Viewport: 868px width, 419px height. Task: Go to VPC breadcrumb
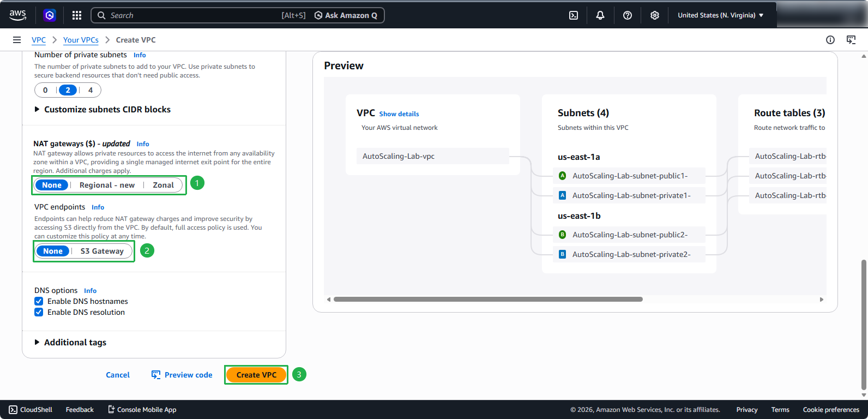39,40
